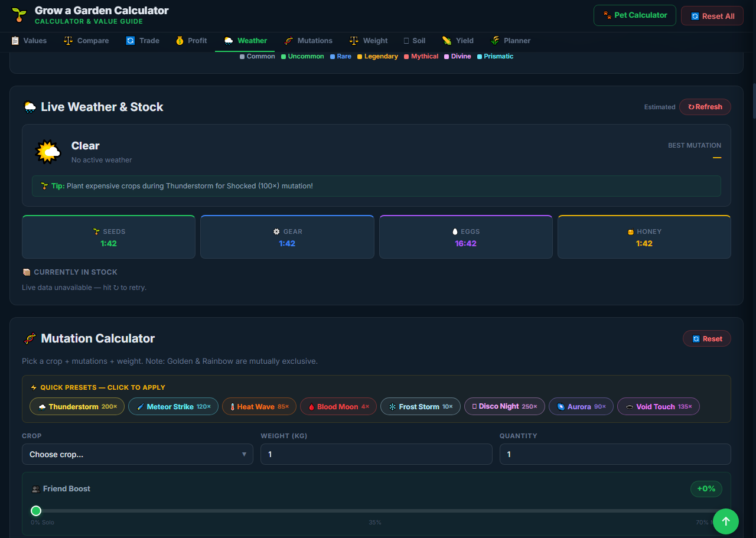
Task: Click the green scroll-to-top arrow button
Action: [x=726, y=521]
